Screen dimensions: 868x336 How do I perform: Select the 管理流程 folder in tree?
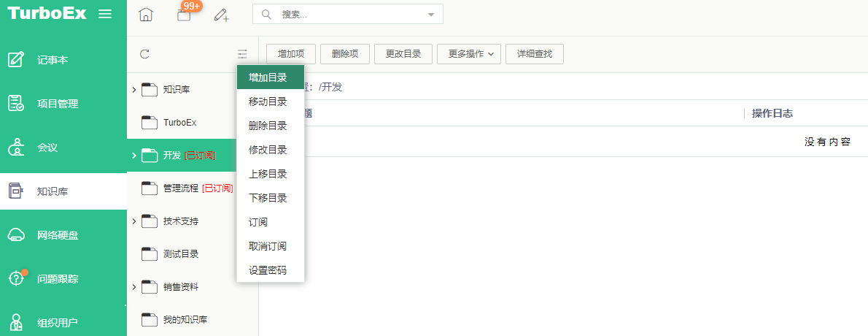pyautogui.click(x=180, y=188)
